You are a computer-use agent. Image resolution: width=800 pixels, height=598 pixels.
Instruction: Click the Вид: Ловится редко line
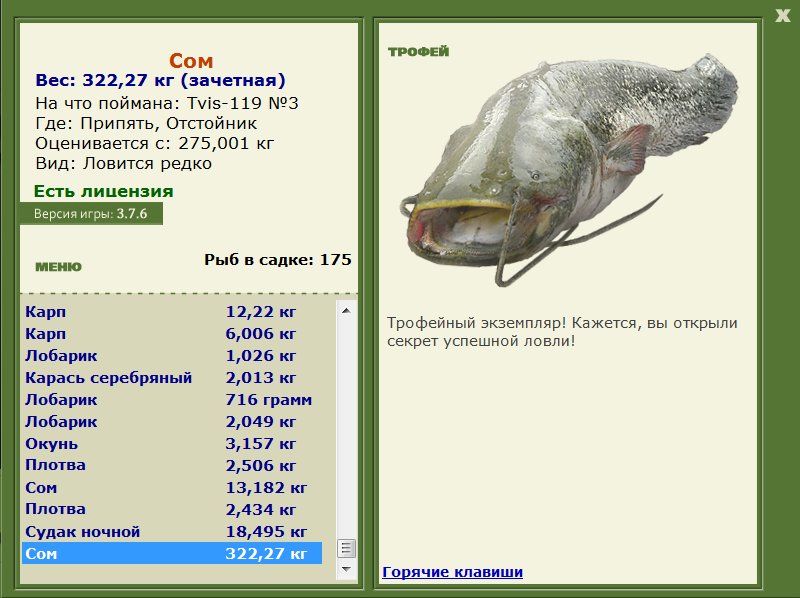[x=123, y=163]
